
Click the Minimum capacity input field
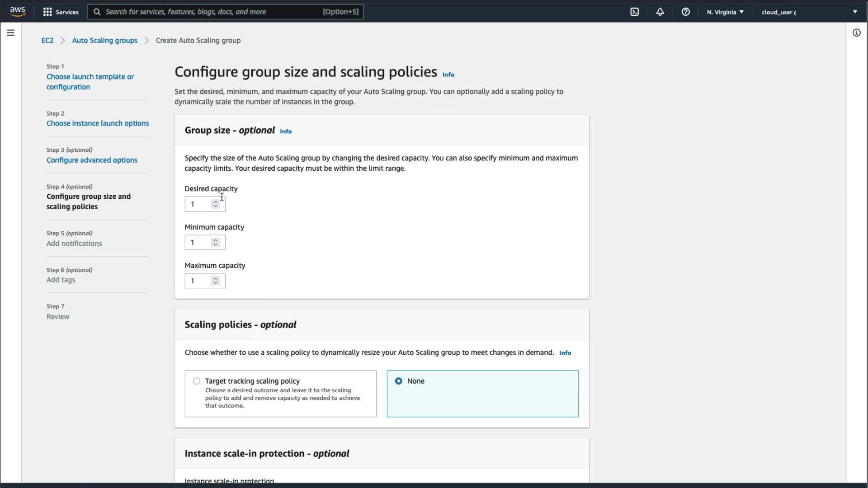(198, 243)
